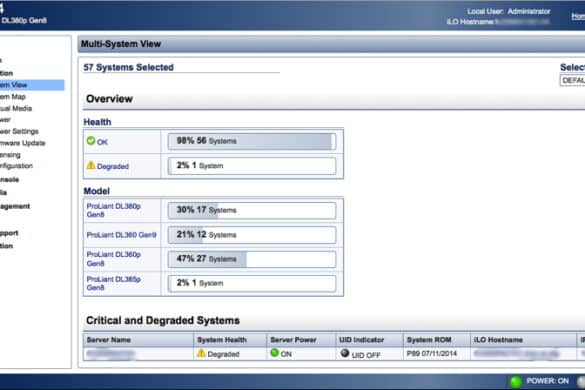Click the '57 Systems Selected' heading
The height and width of the screenshot is (390, 585).
coord(129,68)
